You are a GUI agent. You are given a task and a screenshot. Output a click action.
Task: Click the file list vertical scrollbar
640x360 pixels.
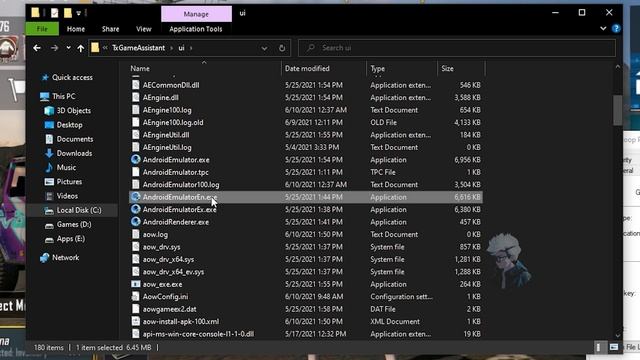point(618,111)
